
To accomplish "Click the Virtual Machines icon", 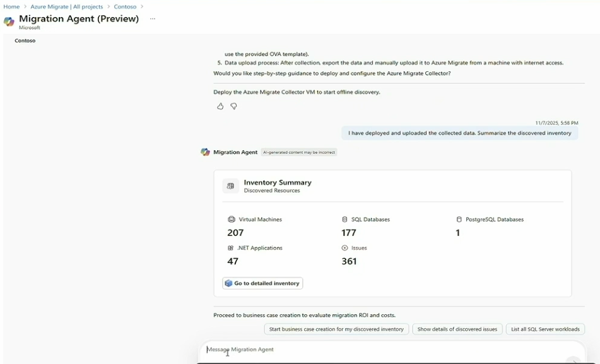I will pyautogui.click(x=232, y=220).
